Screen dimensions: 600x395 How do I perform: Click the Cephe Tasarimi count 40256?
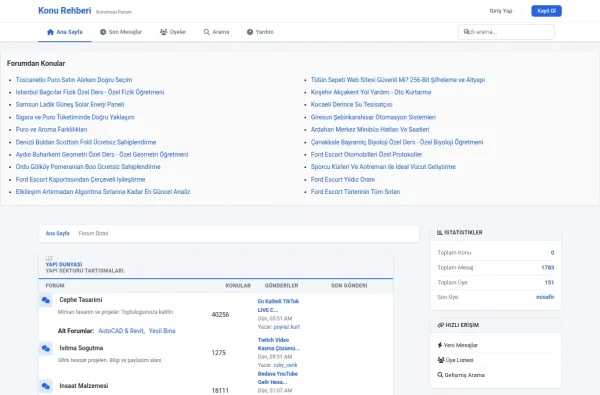(x=220, y=315)
